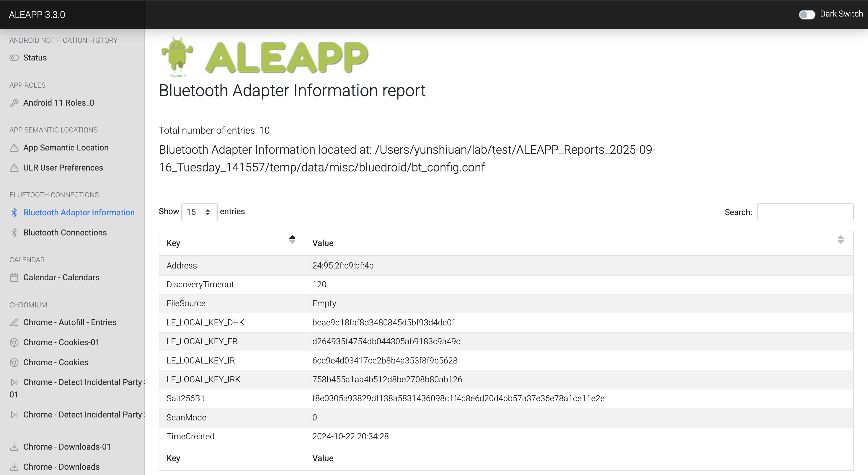
Task: Click the LE_LOCAL_KEY_IR key cell
Action: click(x=232, y=361)
